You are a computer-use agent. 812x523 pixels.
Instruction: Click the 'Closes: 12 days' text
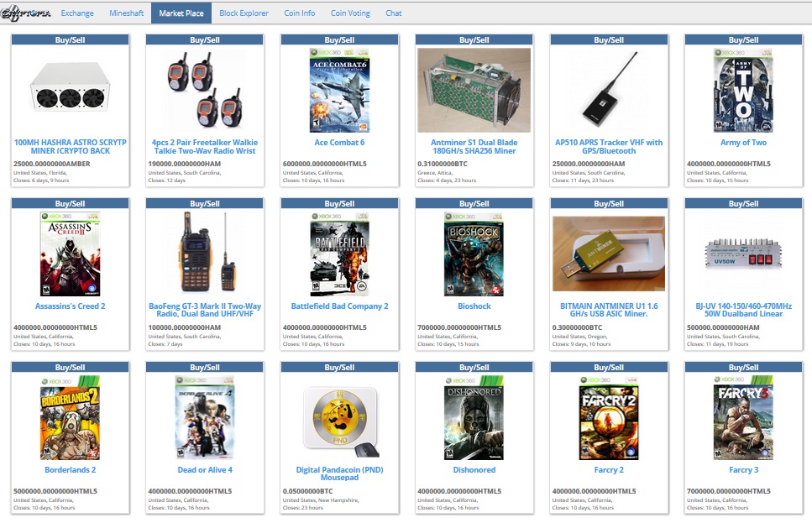167,180
